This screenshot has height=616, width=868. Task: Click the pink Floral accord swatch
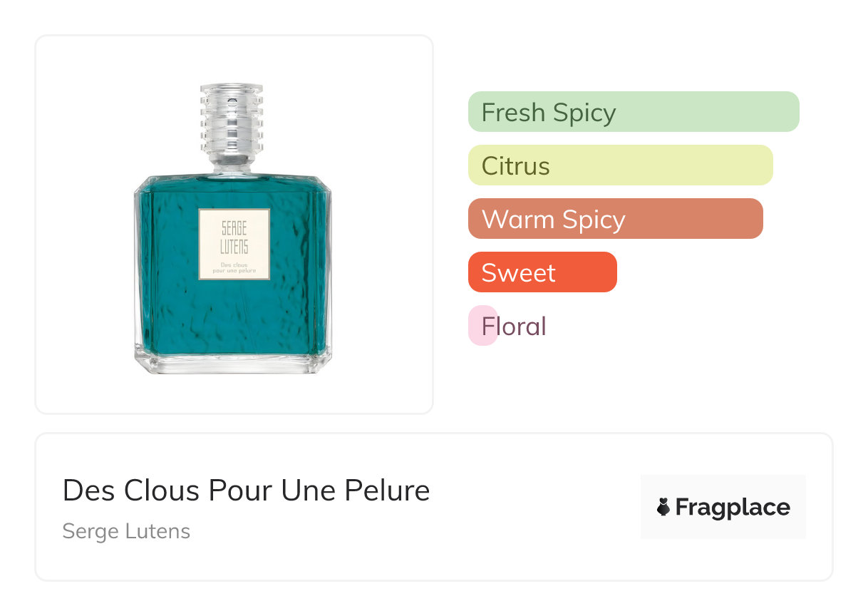point(475,326)
